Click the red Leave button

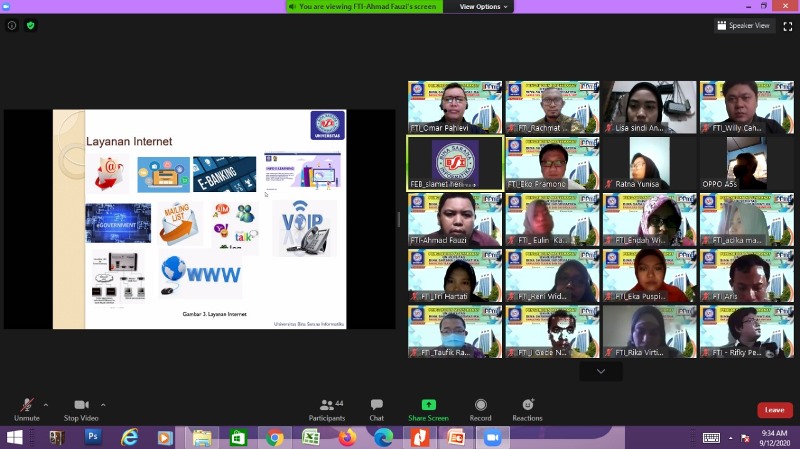click(x=774, y=410)
